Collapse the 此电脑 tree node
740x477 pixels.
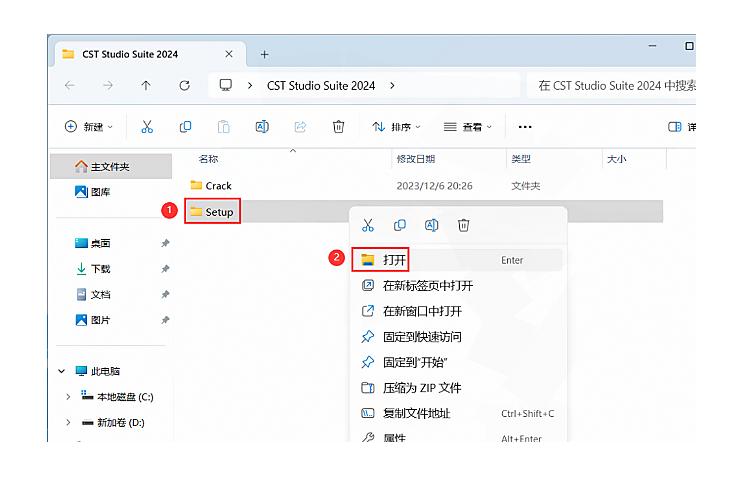[x=62, y=371]
